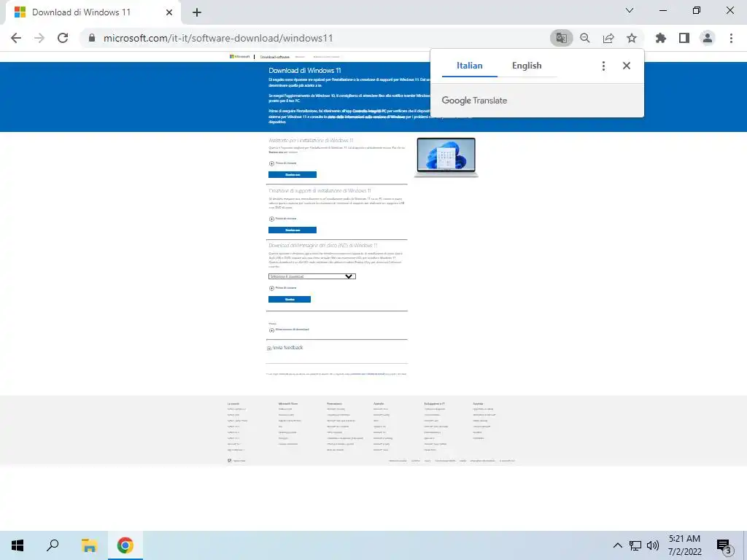Click the Windows 11 laptop image

tap(446, 157)
